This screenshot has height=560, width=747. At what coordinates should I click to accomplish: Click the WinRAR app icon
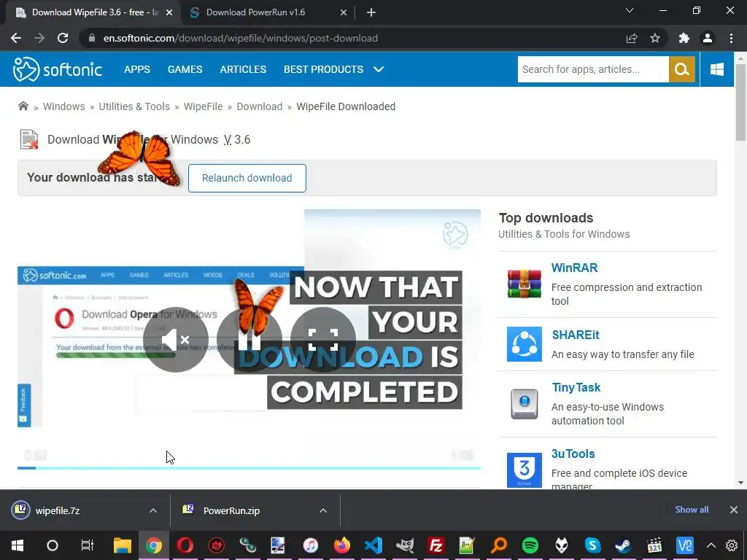click(524, 284)
